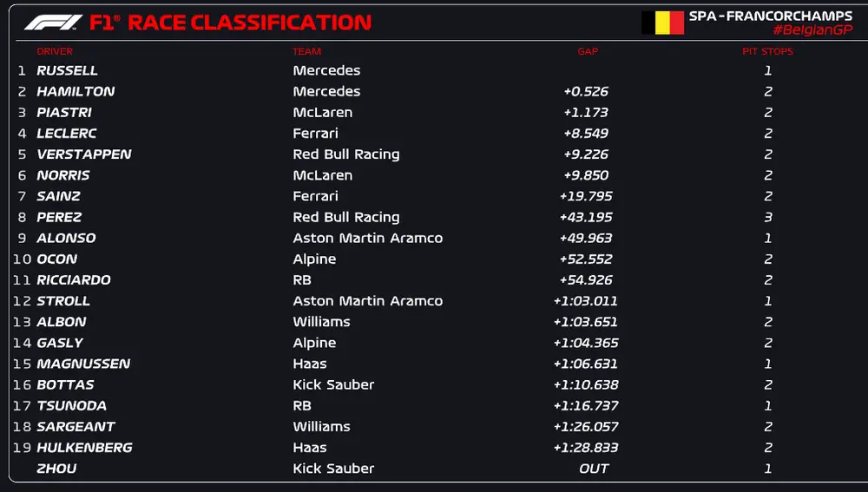Screen dimensions: 868x492
Task: Select the TEAM column header
Action: 307,51
